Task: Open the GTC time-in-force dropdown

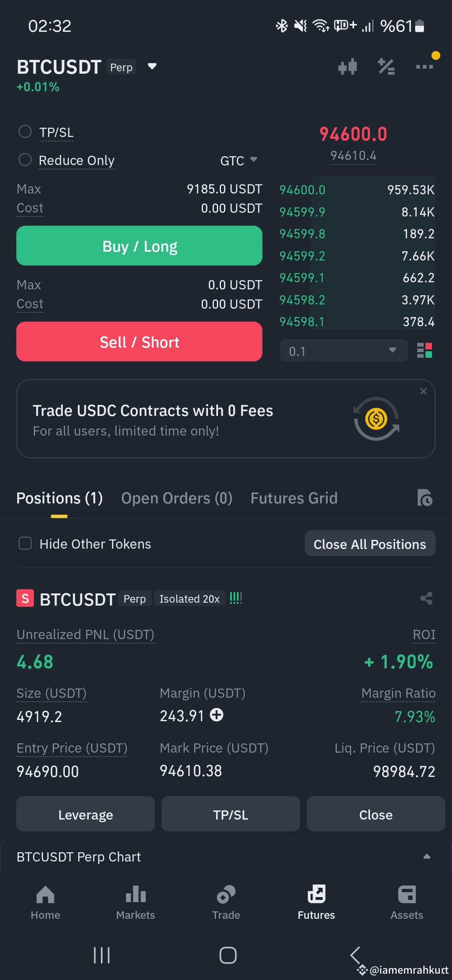Action: click(239, 160)
